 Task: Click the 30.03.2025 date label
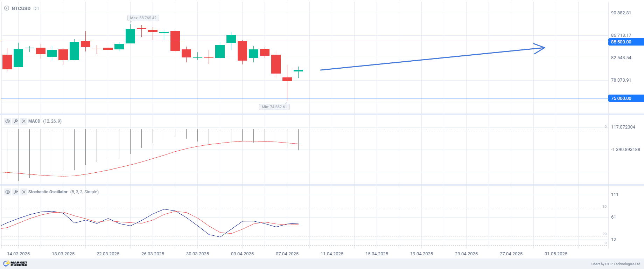(x=198, y=254)
